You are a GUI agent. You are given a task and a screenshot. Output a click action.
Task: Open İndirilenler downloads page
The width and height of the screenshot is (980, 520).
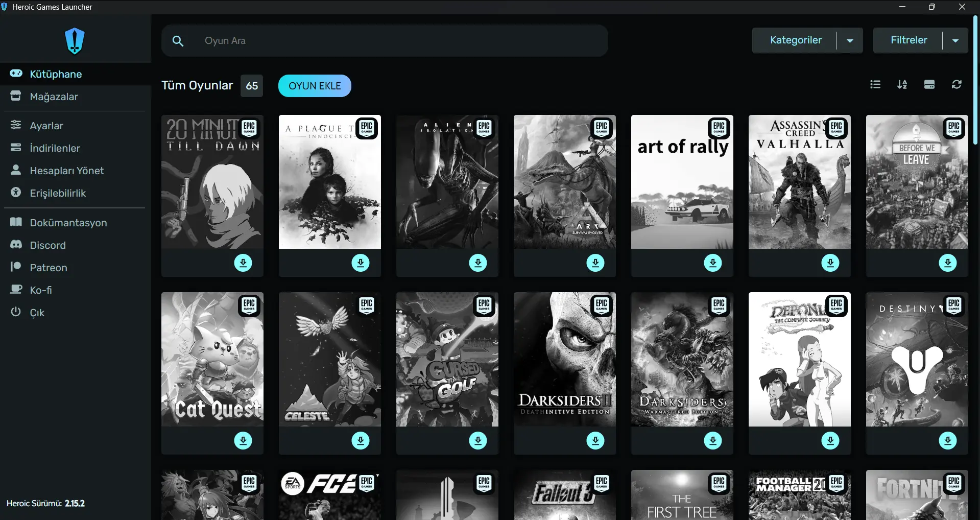click(76, 148)
